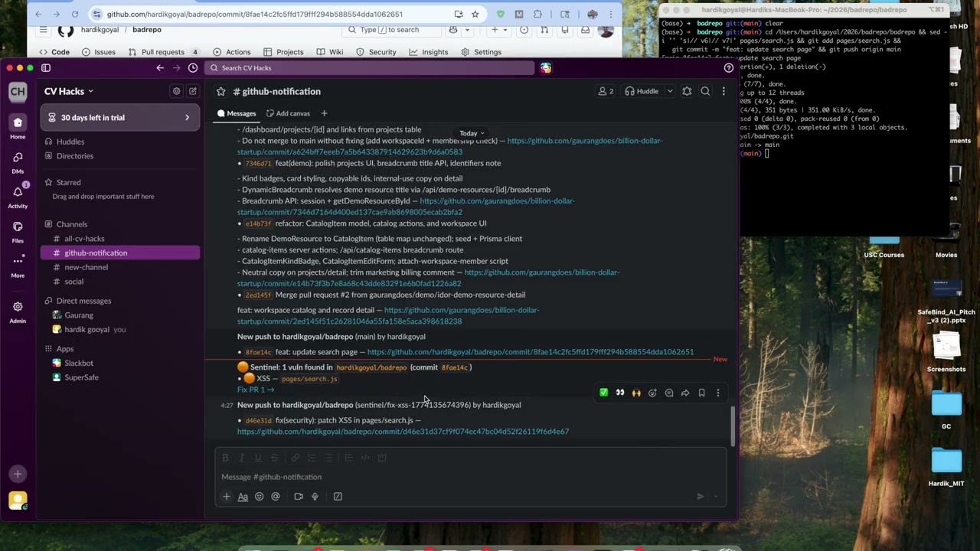Toggle Slack sidebar layout icon

(46, 68)
